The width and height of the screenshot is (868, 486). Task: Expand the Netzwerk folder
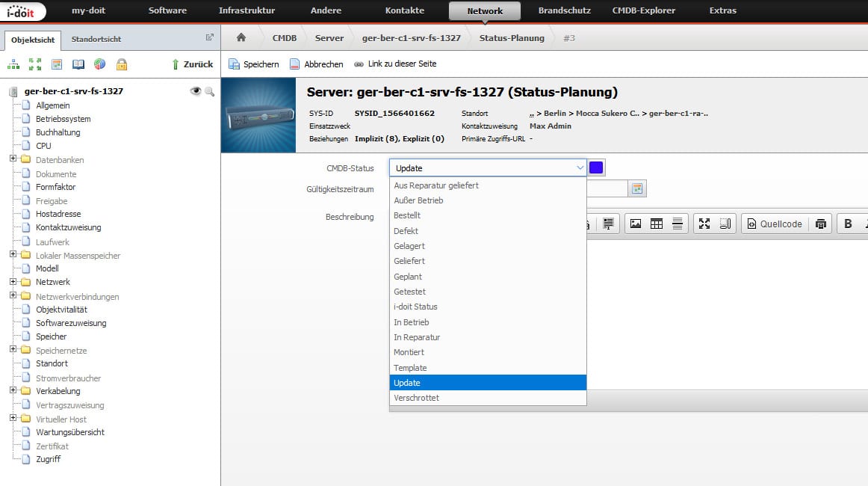pyautogui.click(x=13, y=282)
